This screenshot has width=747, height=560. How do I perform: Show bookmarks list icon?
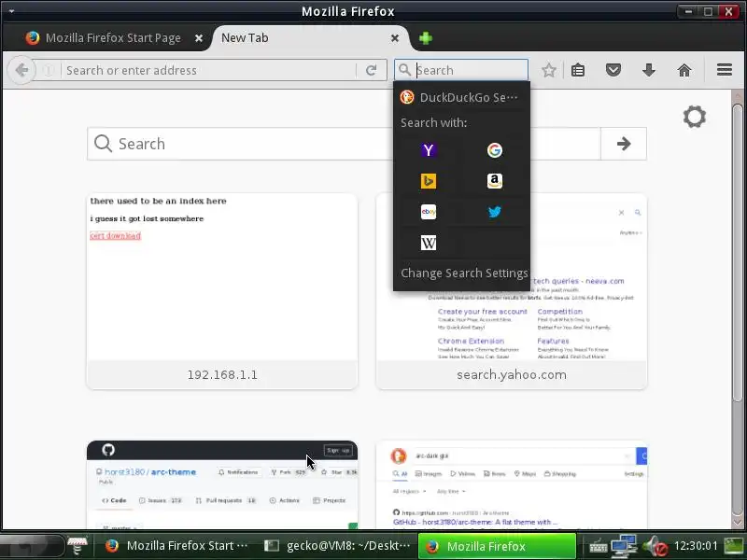tap(578, 71)
